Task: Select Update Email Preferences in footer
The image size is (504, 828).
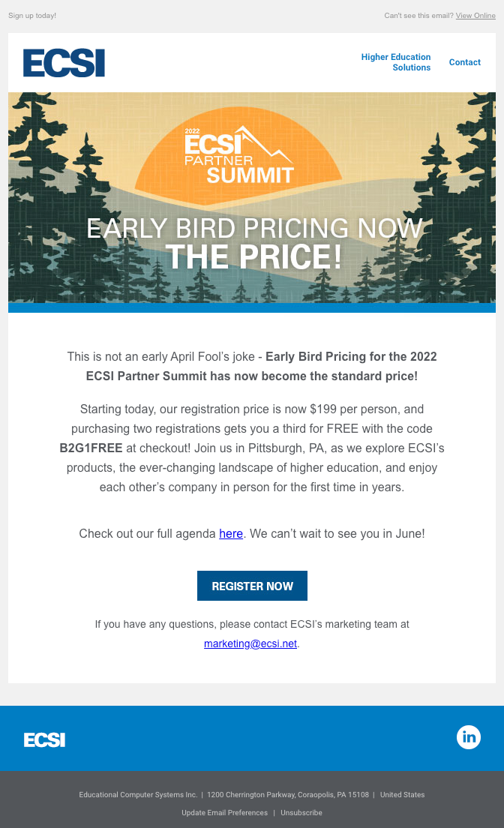Action: point(224,813)
